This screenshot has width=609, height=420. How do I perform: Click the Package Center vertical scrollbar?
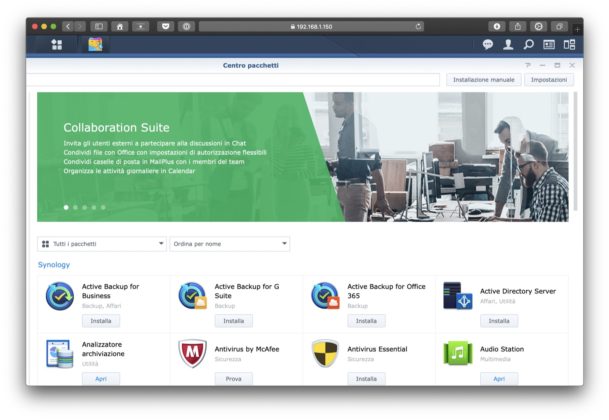(575, 152)
